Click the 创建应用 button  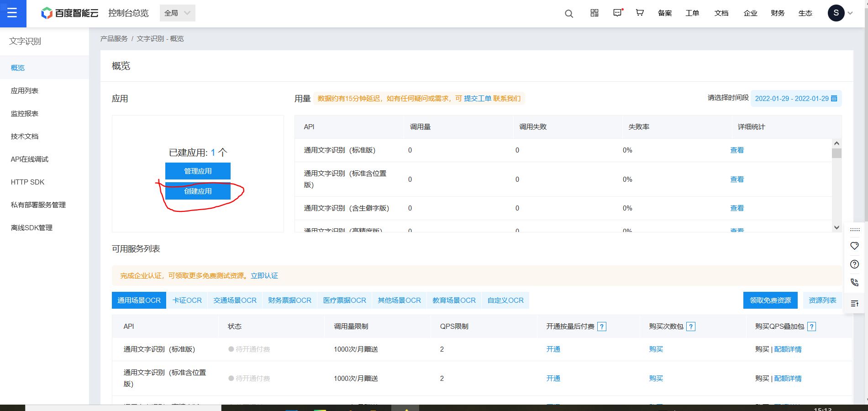(x=198, y=191)
